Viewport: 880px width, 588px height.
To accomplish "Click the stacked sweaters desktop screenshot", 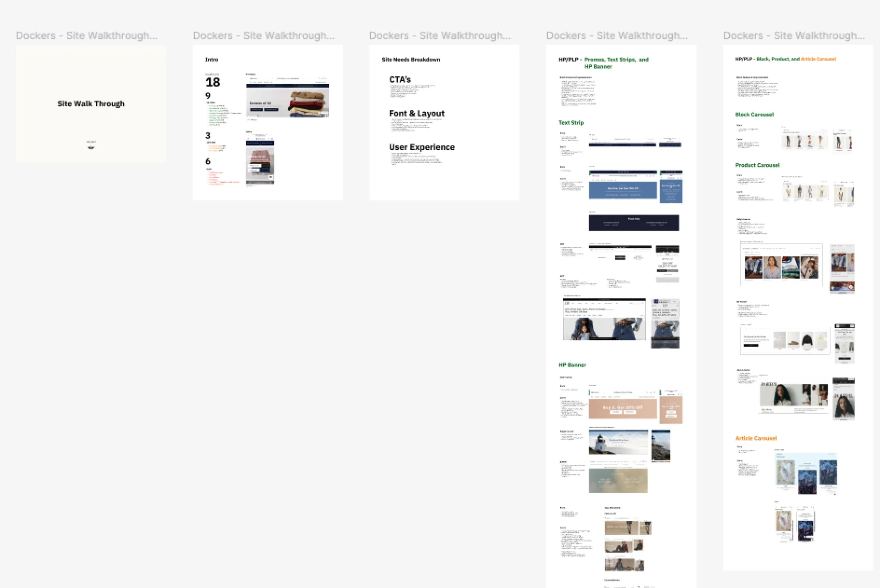I will click(x=287, y=101).
